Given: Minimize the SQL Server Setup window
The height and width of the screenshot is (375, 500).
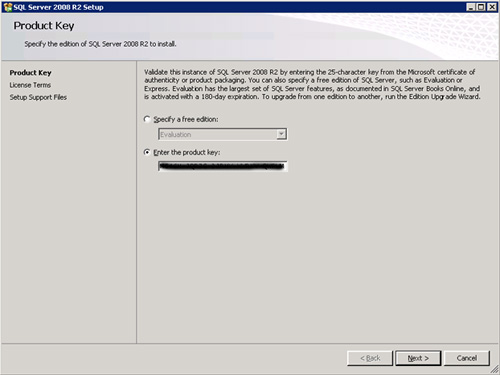Looking at the screenshot, I should (471, 7).
